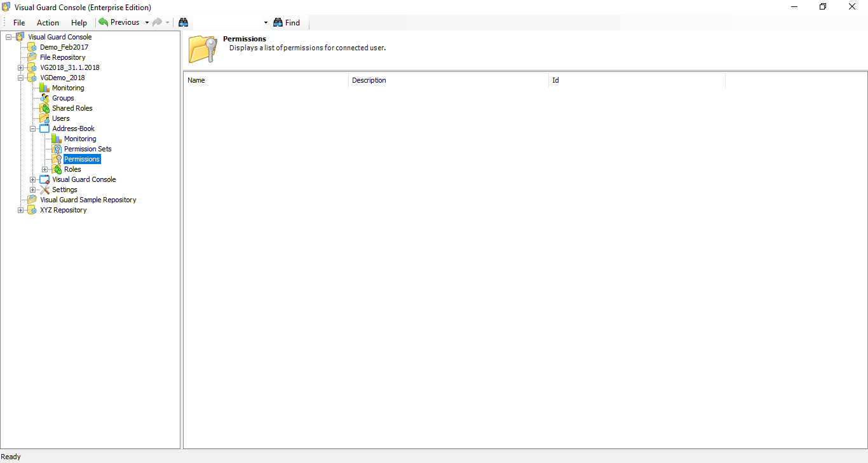This screenshot has height=463, width=868.
Task: Click the Shared Roles icon
Action: coord(44,108)
